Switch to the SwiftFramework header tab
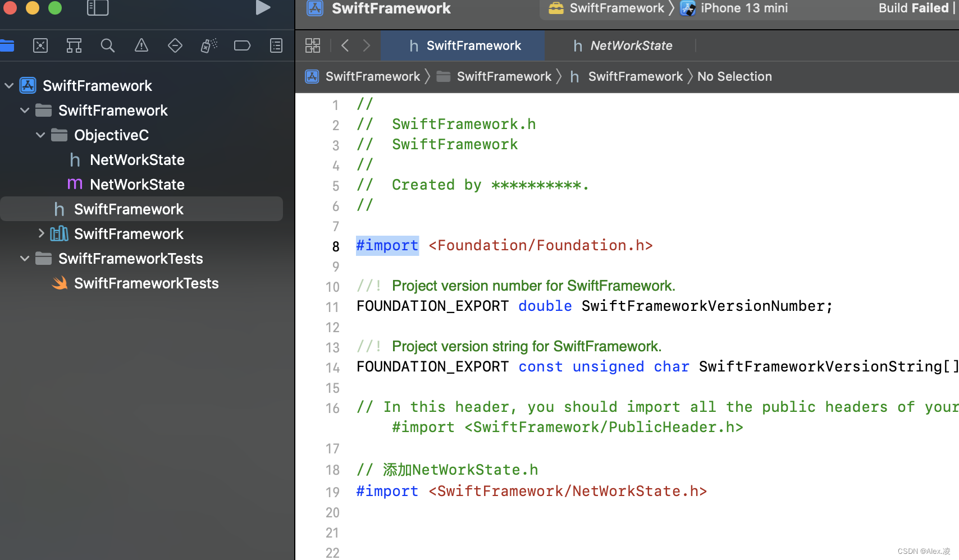 coord(463,45)
